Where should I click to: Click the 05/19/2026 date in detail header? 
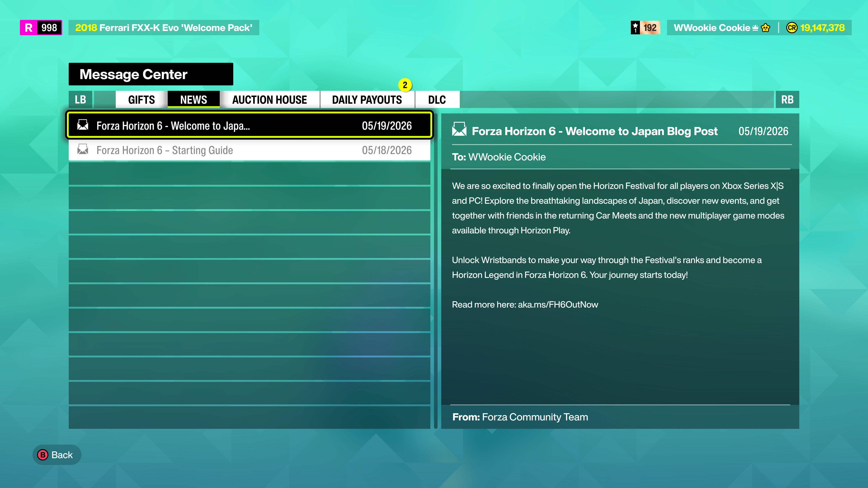[x=763, y=131]
